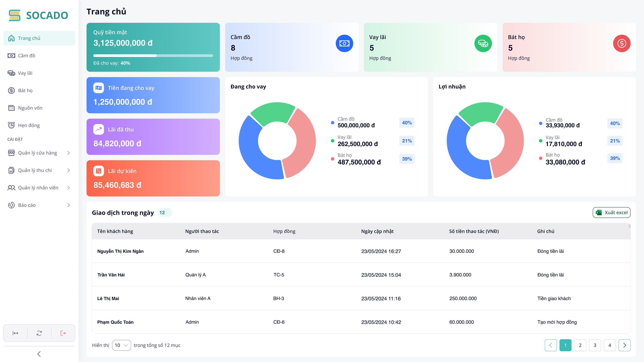This screenshot has height=362, width=644.
Task: Open the Hẹn đóng sidebar entry
Action: [39, 125]
